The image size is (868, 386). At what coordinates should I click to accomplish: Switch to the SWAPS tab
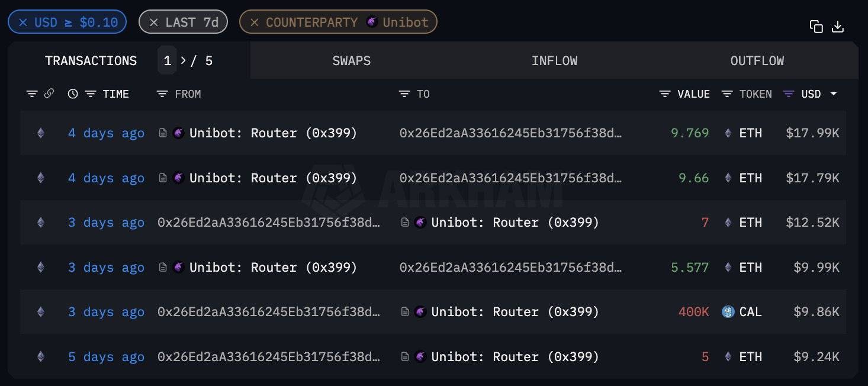point(351,61)
